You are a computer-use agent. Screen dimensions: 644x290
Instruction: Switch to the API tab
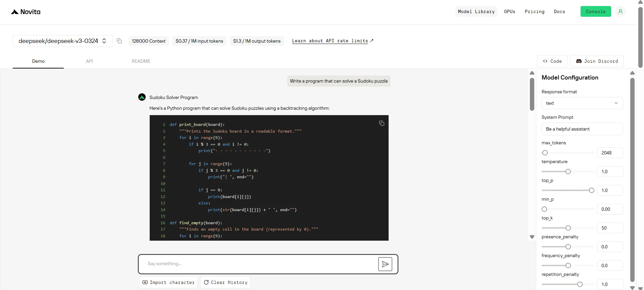click(x=89, y=61)
